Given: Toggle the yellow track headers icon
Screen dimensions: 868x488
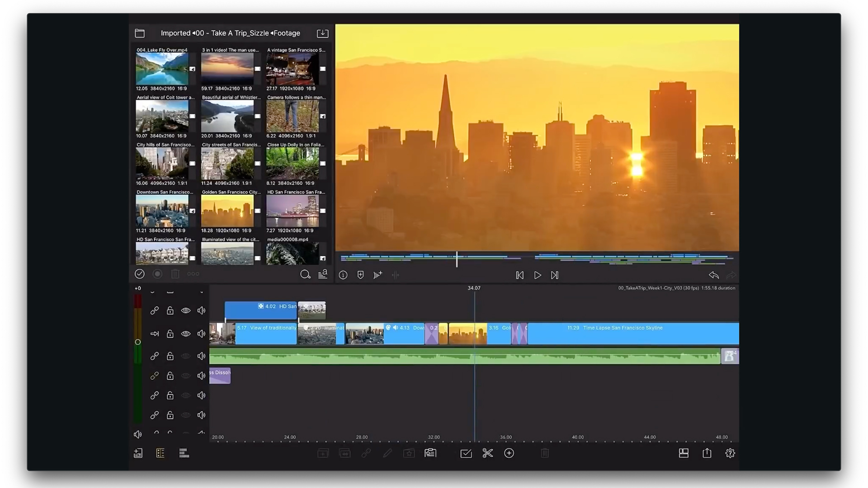Looking at the screenshot, I should (x=160, y=453).
